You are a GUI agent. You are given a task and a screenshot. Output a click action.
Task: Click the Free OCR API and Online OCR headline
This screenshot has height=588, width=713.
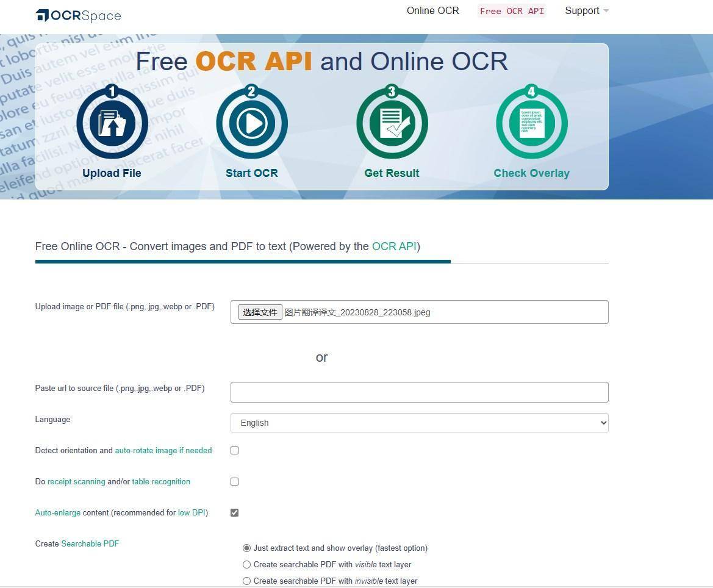click(x=322, y=62)
